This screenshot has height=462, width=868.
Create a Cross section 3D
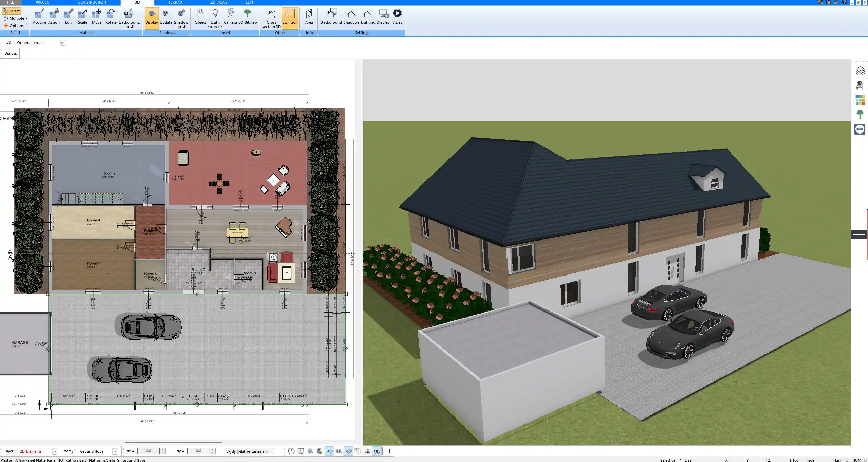pos(271,17)
